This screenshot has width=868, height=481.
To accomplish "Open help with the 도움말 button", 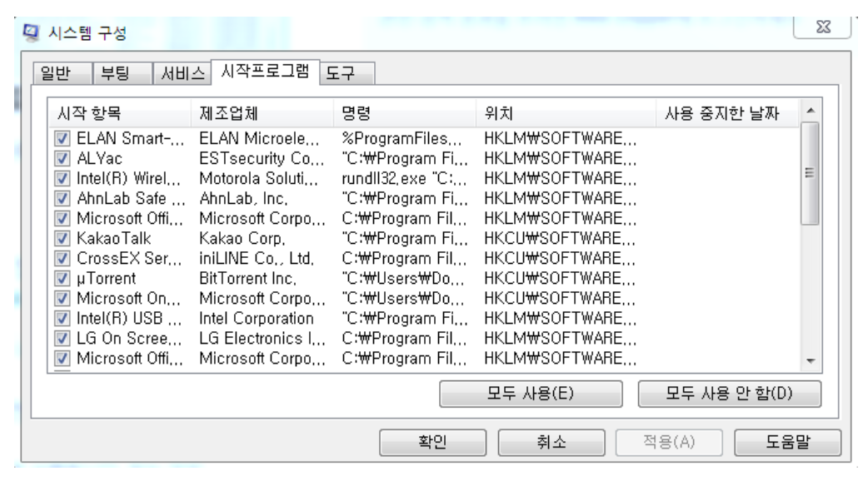I will point(787,442).
